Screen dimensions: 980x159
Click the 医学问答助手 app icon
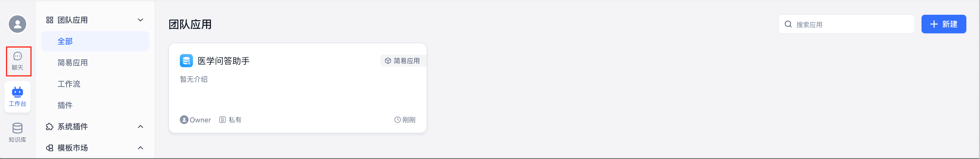pos(186,61)
